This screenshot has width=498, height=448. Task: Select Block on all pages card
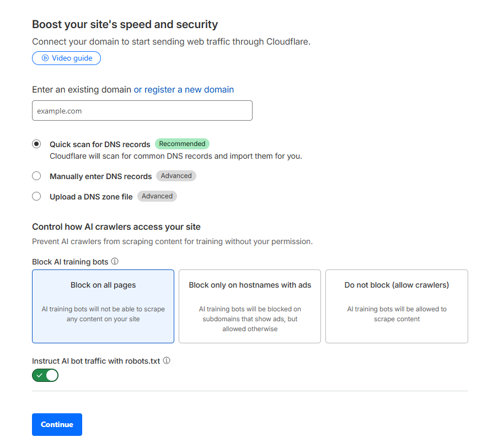tap(103, 306)
